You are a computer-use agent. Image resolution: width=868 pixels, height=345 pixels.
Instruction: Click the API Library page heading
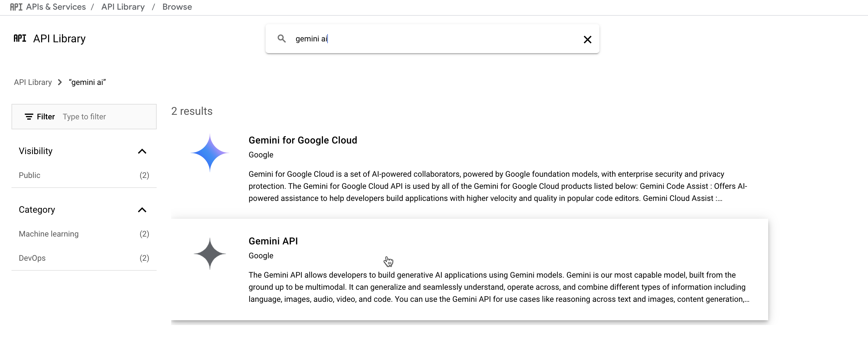(x=59, y=39)
